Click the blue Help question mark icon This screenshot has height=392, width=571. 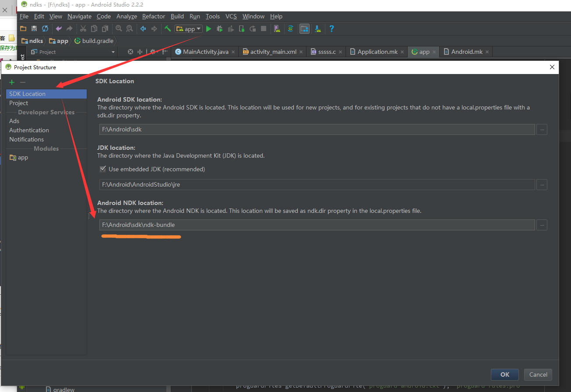coord(331,28)
